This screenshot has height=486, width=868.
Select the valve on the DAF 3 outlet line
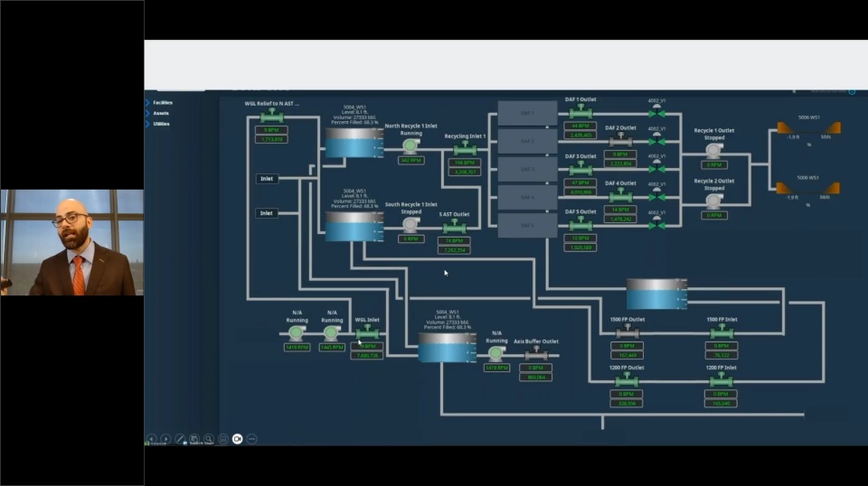(x=657, y=167)
